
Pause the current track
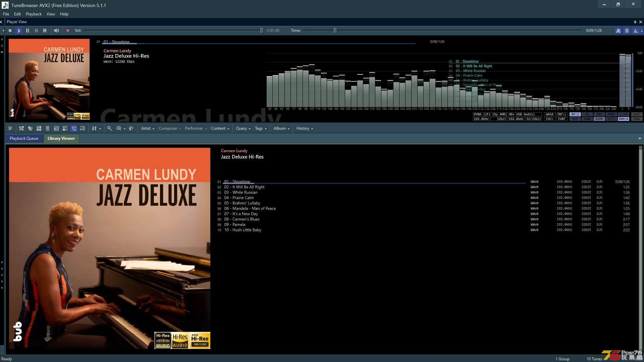[x=28, y=31]
